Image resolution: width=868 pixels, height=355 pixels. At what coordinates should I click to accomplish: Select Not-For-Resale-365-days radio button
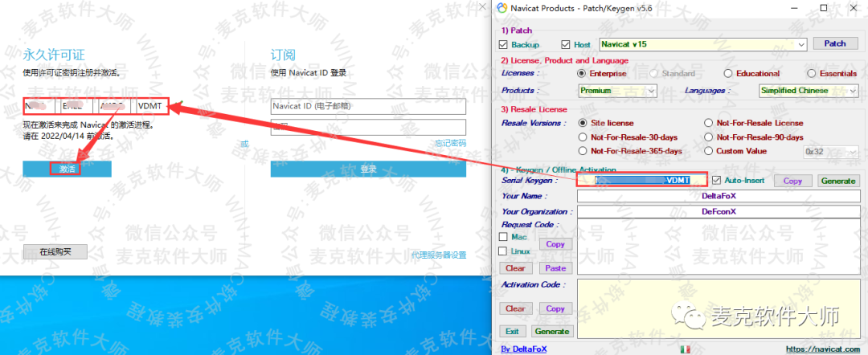coord(582,150)
